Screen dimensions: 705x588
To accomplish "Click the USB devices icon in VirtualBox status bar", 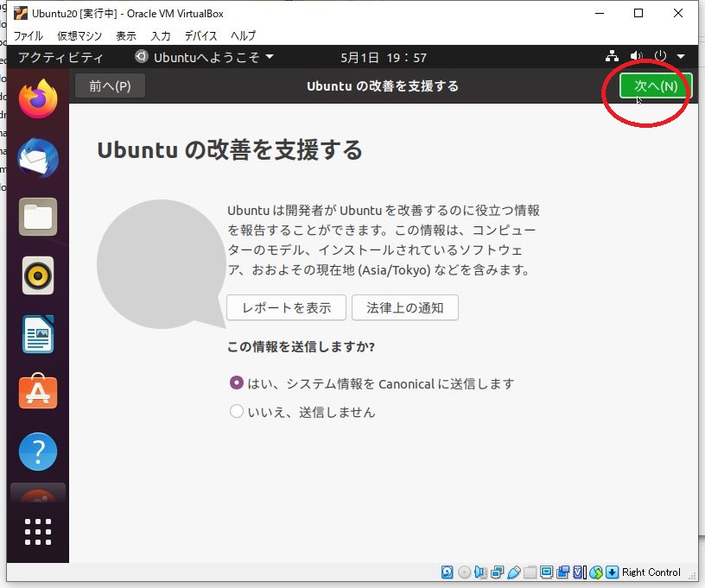I will [513, 572].
